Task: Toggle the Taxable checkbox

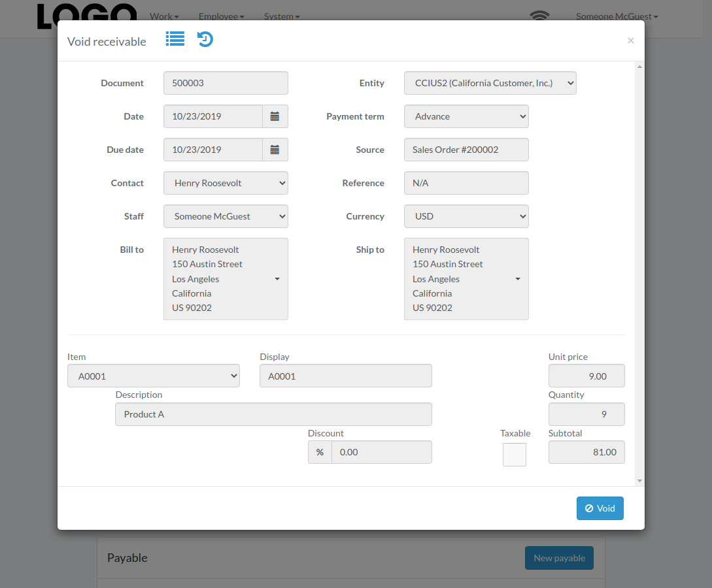Action: coord(515,455)
